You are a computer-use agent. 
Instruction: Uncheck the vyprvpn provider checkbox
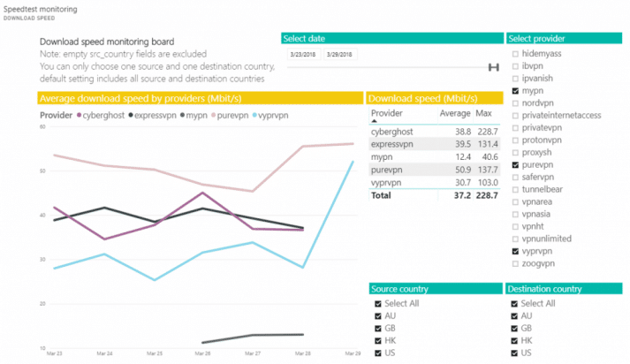tap(515, 252)
